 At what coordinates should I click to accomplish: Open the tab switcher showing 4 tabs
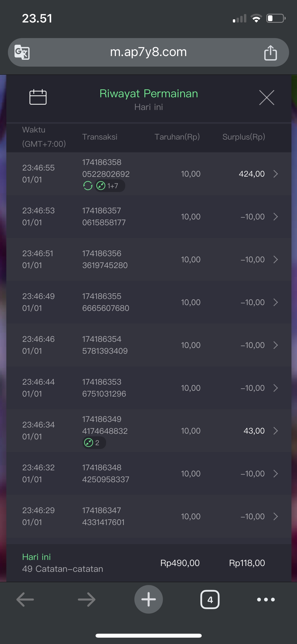click(x=210, y=599)
